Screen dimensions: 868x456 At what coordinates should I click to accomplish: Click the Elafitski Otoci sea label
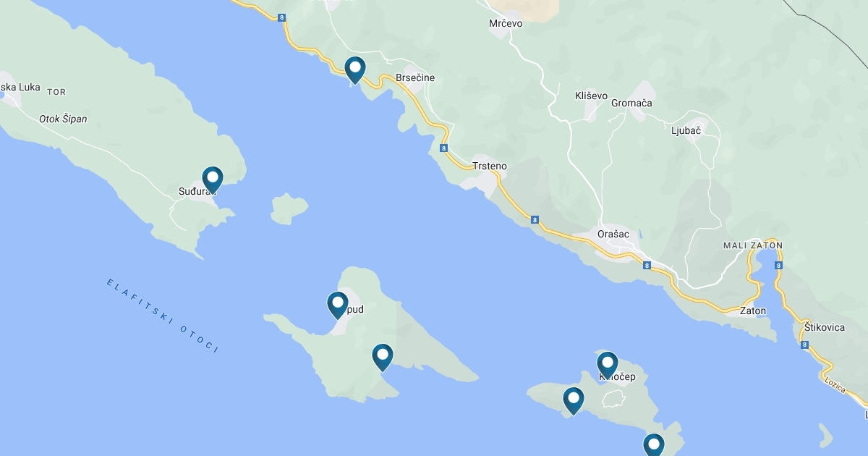click(x=162, y=316)
